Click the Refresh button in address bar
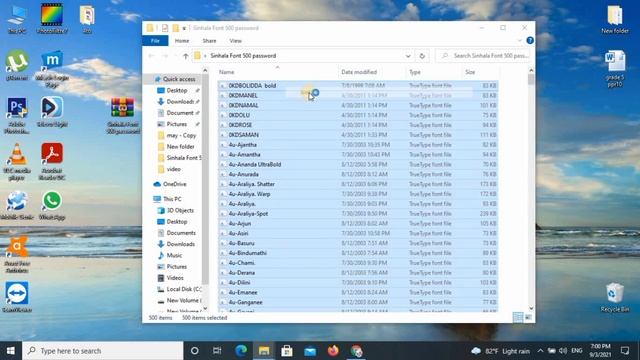Screen dimensions: 640x360 coord(422,56)
